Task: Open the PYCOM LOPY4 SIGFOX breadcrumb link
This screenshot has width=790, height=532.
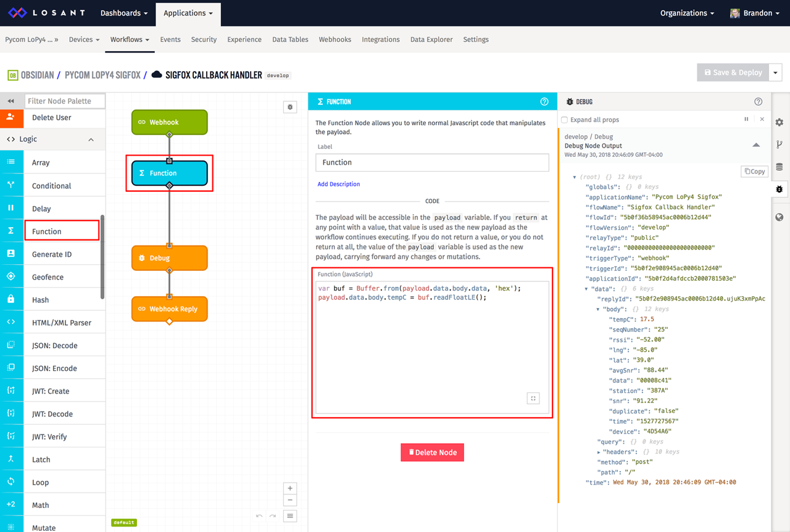Action: pos(102,75)
